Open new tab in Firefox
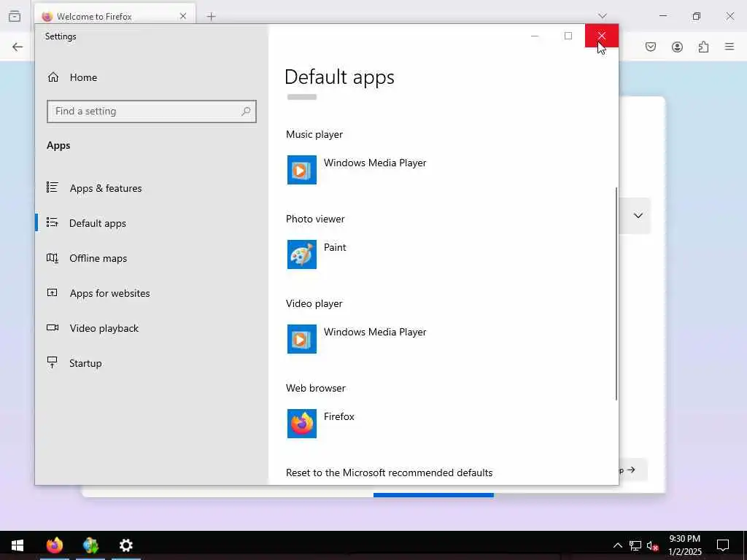Viewport: 747px width, 560px height. pos(212,17)
